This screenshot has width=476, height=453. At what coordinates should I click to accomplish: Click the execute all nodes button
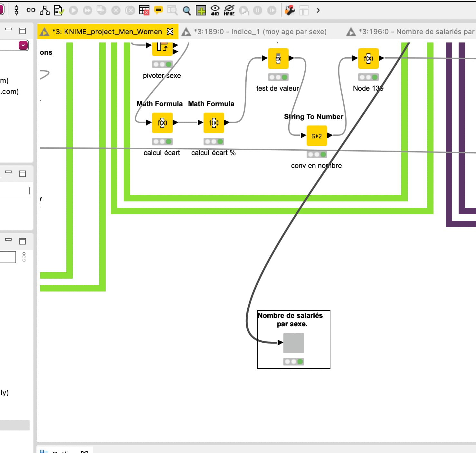88,10
